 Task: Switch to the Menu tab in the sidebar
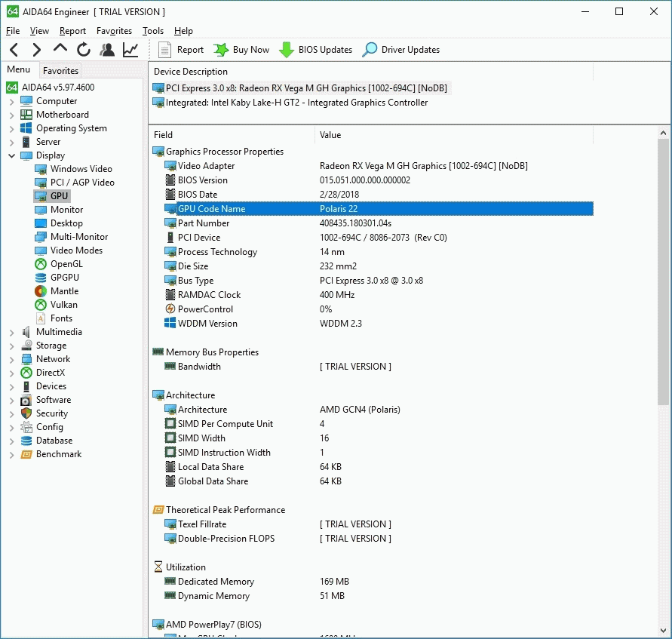point(18,69)
